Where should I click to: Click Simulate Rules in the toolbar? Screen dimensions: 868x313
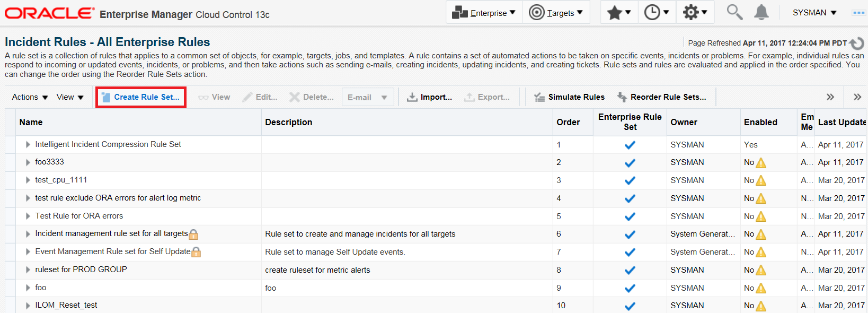coord(569,97)
